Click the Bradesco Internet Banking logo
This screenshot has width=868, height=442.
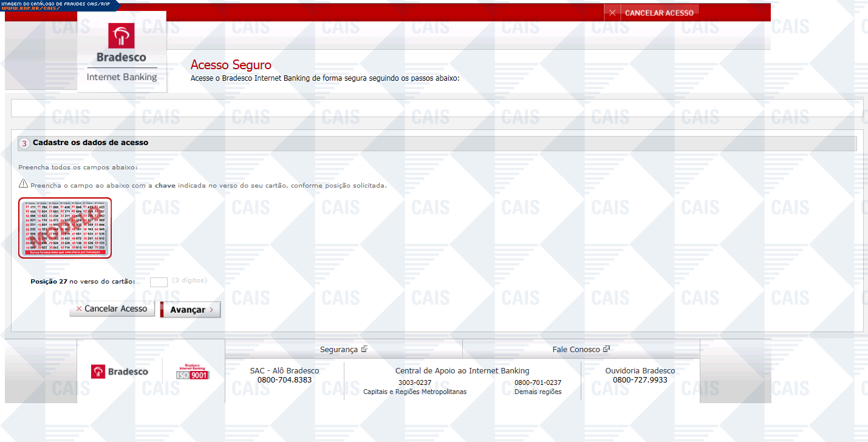click(121, 53)
